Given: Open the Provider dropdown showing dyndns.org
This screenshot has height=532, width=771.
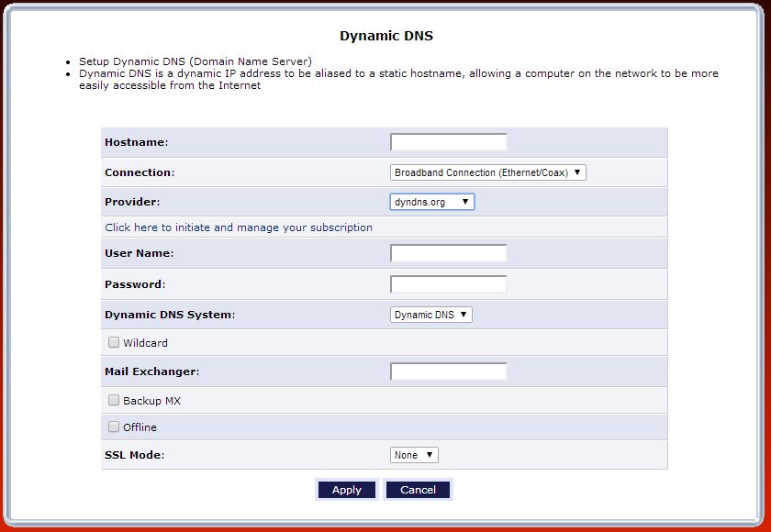Looking at the screenshot, I should tap(431, 202).
